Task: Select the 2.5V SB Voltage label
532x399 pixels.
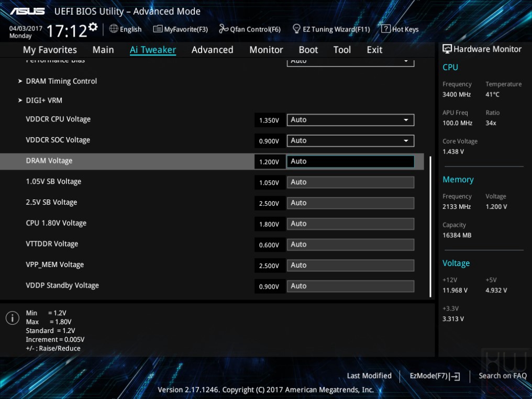Action: tap(51, 202)
